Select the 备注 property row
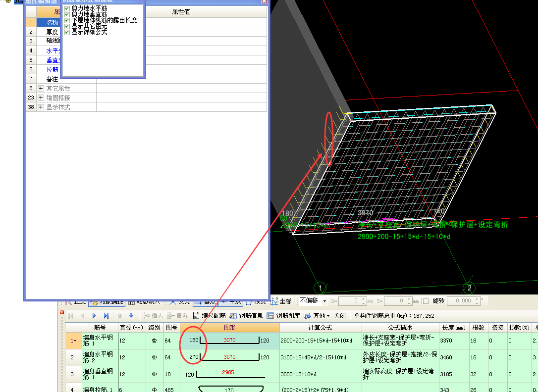Viewport: 538px width, 392px height. click(147, 79)
